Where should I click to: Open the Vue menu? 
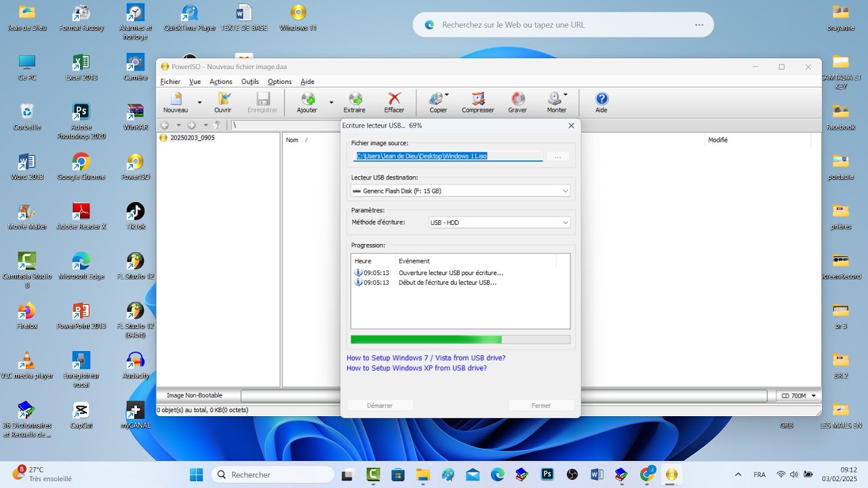[195, 81]
